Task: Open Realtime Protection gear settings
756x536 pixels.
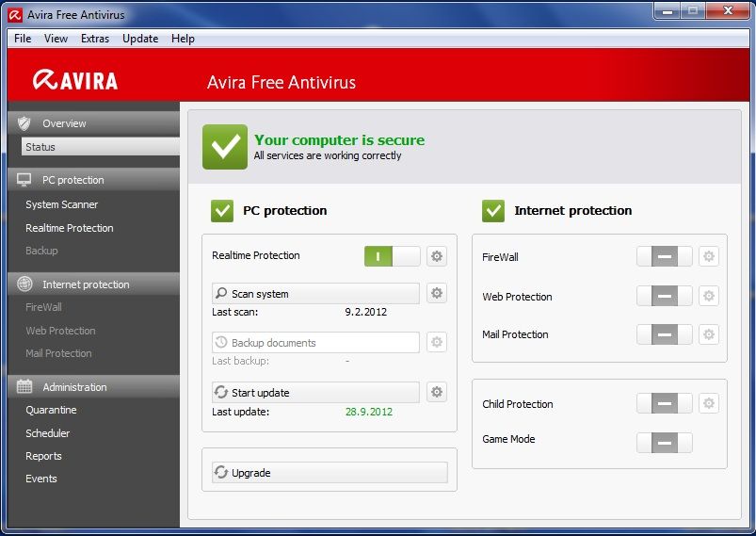Action: point(436,256)
